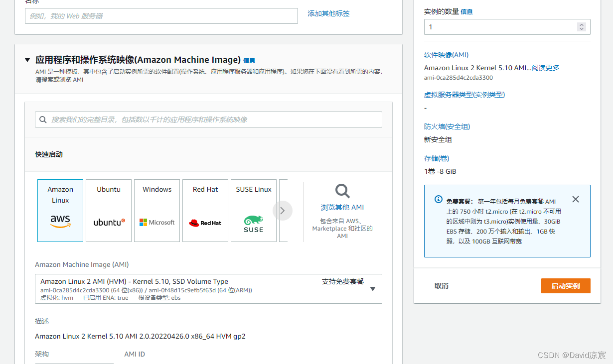Screen dimensions: 613x364
Task: Click the orange 启动实例 button
Action: 566,286
